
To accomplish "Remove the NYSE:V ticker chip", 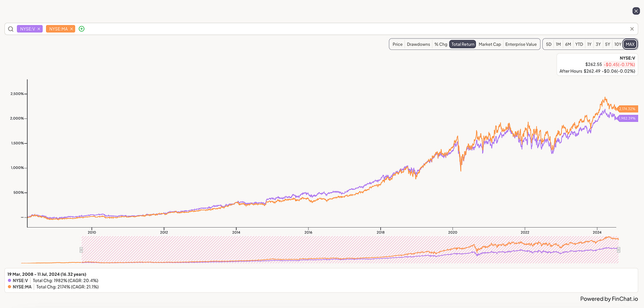I will pos(39,29).
